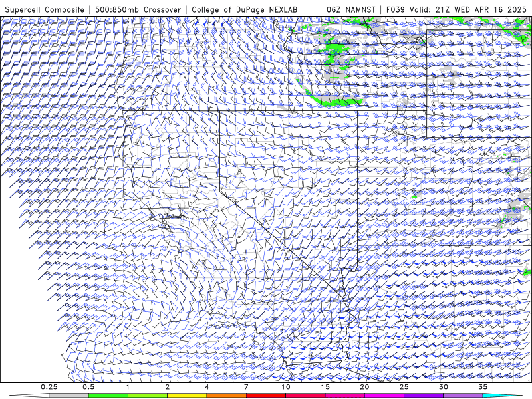Click the '35' legend value
Image resolution: width=532 pixels, height=399 pixels.
pyautogui.click(x=483, y=387)
